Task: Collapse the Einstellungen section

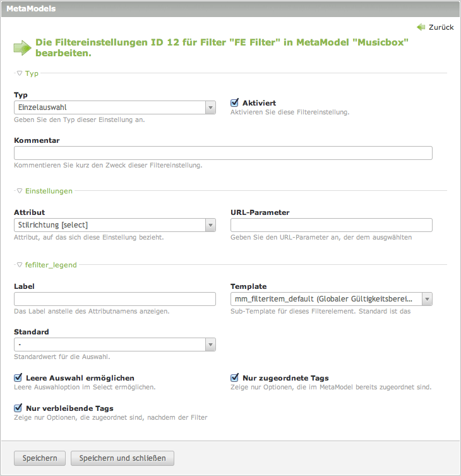Action: tap(20, 190)
